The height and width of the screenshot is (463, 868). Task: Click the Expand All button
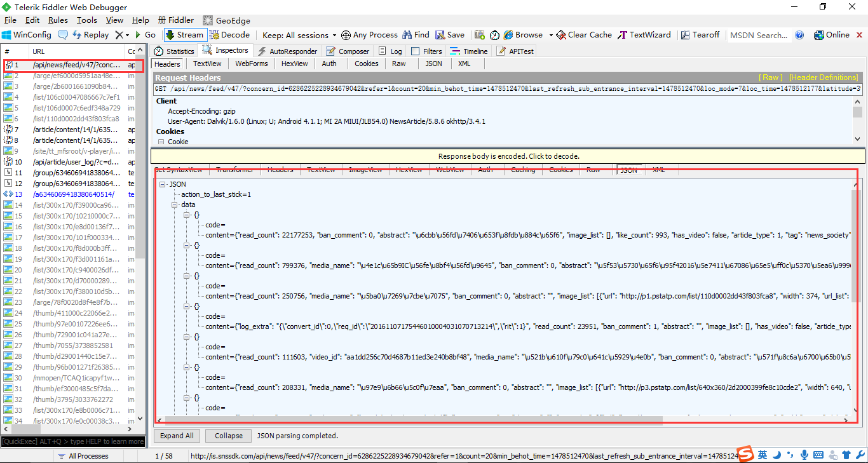(177, 436)
